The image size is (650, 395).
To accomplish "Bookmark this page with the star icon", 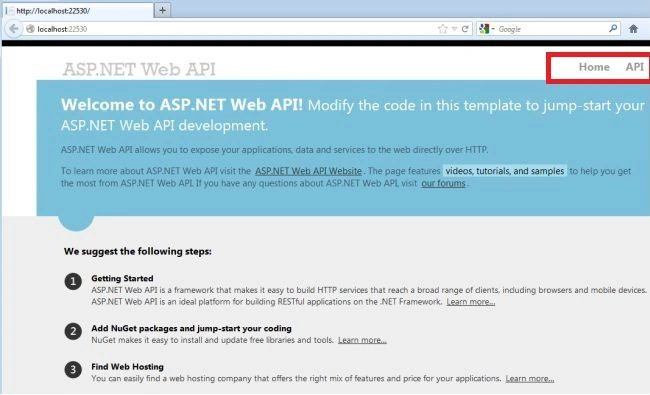I will tap(443, 29).
